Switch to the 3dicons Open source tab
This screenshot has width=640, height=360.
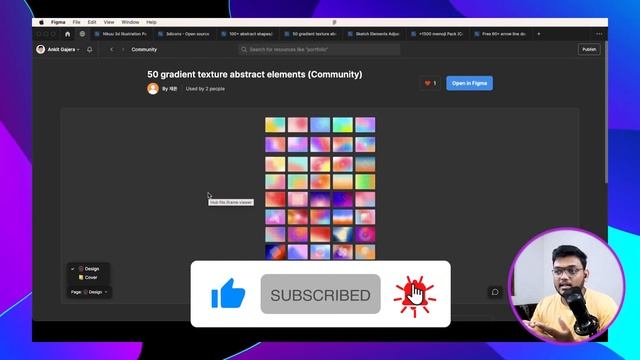tap(184, 34)
